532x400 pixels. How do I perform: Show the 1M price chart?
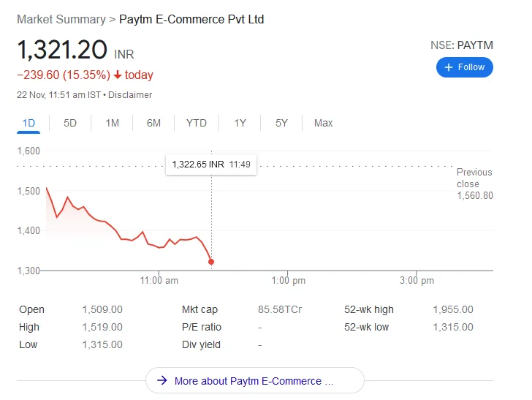pos(112,123)
